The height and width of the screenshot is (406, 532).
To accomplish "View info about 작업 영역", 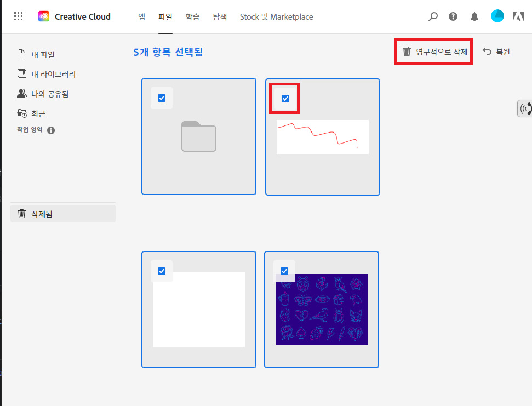I will click(x=51, y=130).
